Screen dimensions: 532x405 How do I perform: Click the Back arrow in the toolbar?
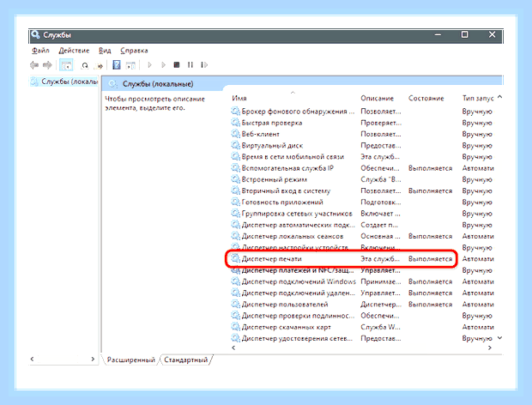click(34, 65)
